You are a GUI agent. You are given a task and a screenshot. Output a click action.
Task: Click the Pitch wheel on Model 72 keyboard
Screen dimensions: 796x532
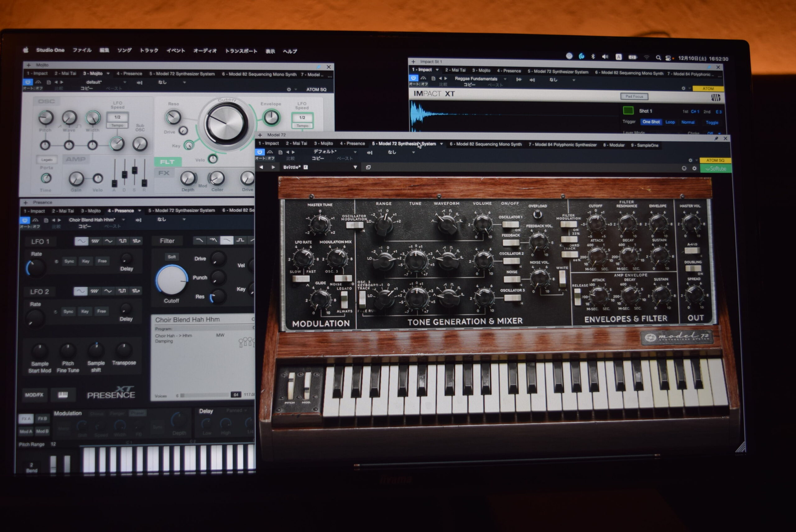coord(291,386)
